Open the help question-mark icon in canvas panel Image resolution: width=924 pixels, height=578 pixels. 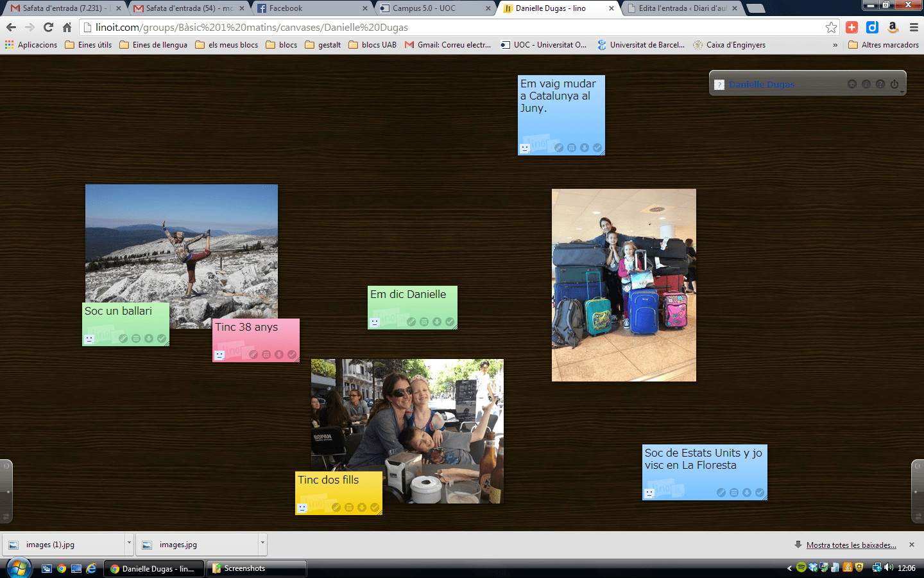click(880, 84)
